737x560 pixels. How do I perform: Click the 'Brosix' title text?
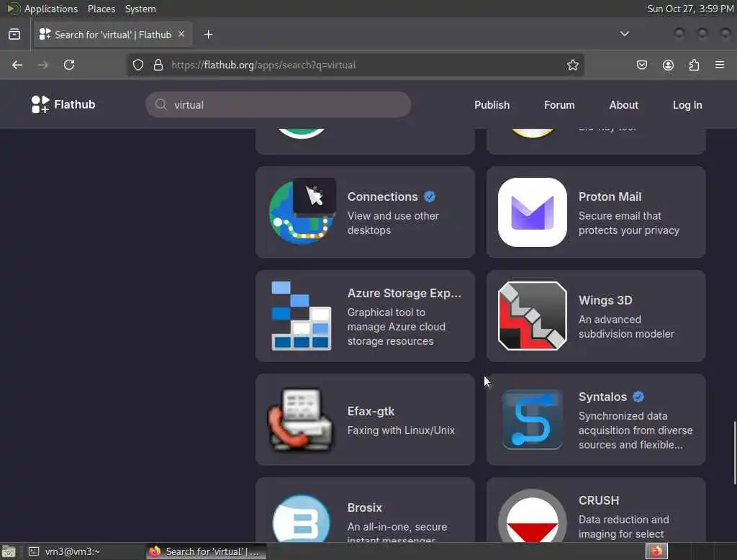[x=365, y=507]
